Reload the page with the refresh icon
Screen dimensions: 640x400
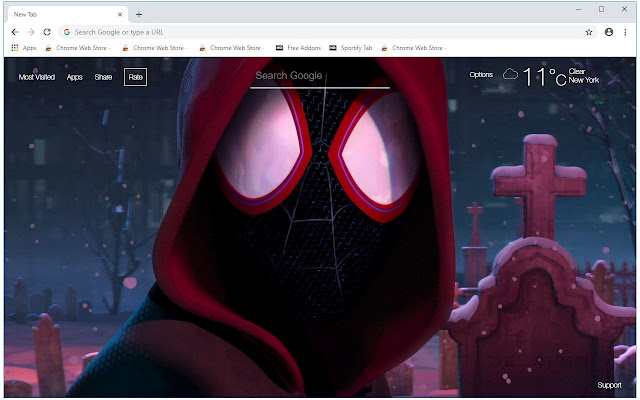[x=47, y=32]
